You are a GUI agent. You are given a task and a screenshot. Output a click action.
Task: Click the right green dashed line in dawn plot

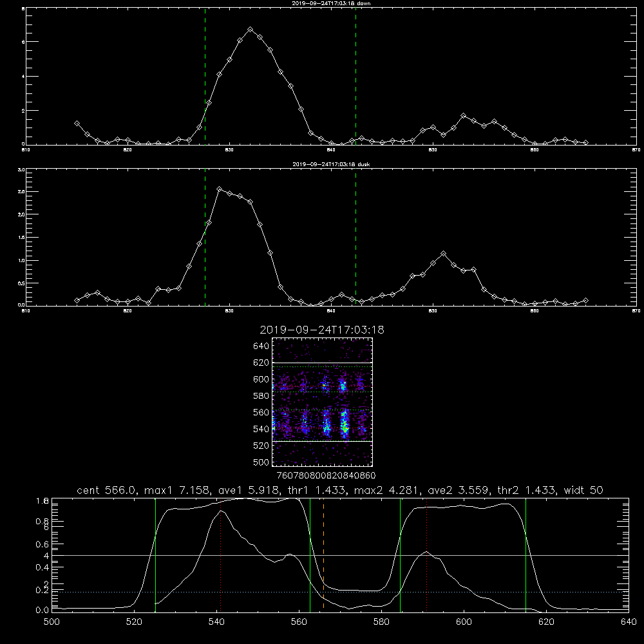(355, 77)
